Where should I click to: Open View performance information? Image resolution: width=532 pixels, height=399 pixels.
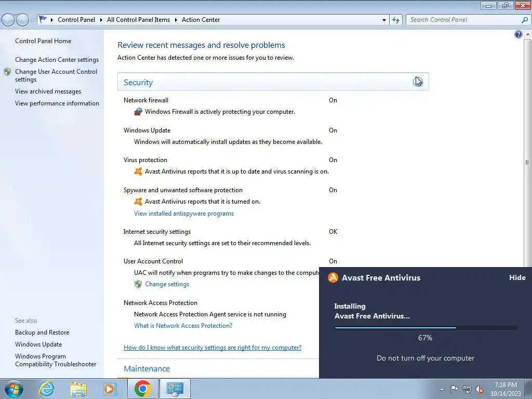tap(57, 103)
